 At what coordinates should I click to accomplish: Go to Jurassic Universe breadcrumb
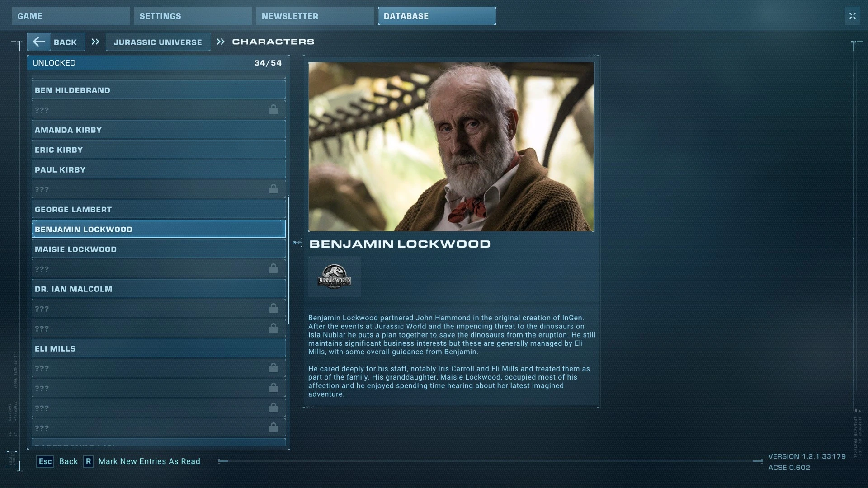[x=158, y=42]
